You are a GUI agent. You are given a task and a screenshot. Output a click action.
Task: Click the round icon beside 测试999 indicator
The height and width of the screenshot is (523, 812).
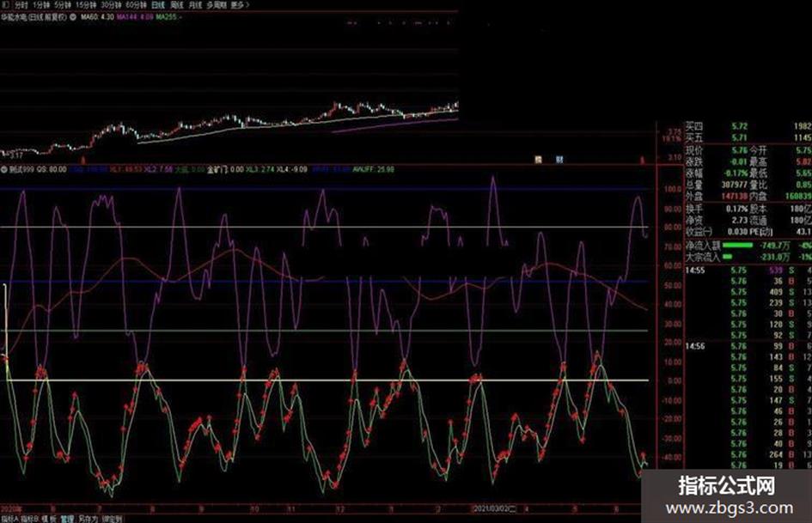coord(4,169)
